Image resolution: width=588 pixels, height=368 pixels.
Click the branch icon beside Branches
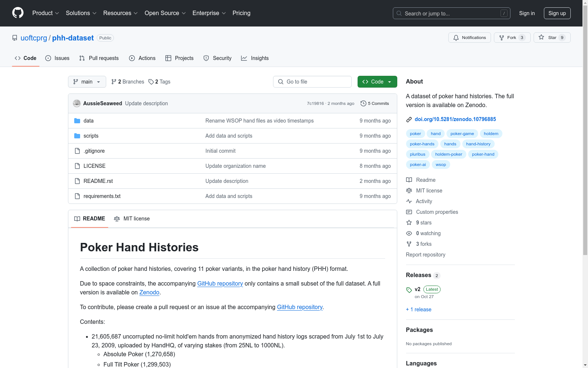pyautogui.click(x=114, y=82)
